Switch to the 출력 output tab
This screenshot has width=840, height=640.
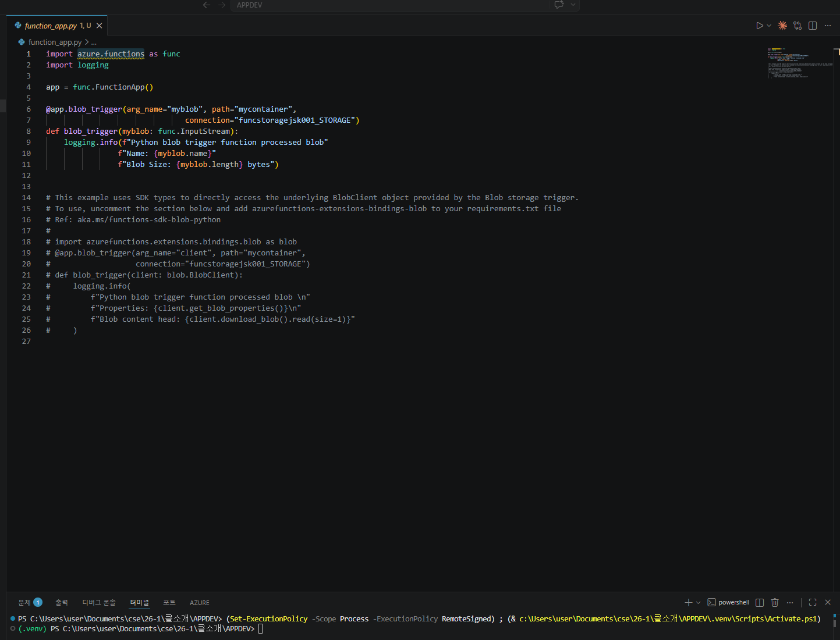(x=62, y=603)
